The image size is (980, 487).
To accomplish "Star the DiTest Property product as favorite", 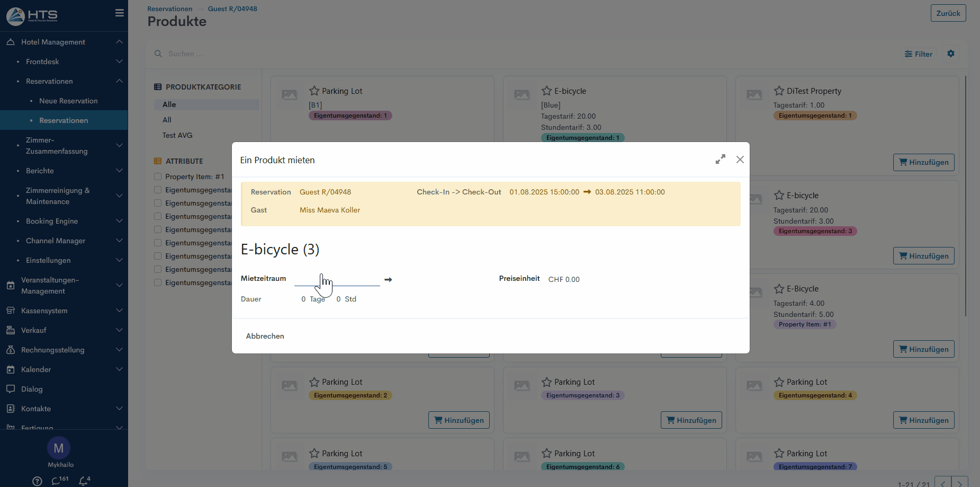I will coord(779,91).
